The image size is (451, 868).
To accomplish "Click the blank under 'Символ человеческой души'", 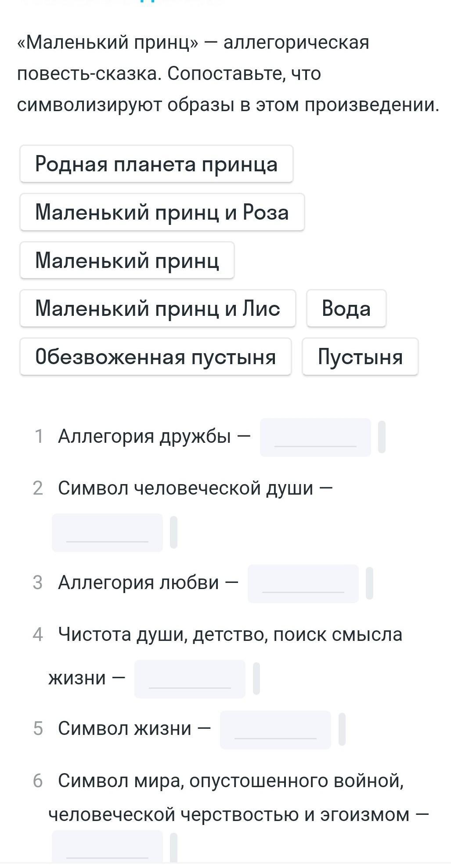I will (107, 532).
